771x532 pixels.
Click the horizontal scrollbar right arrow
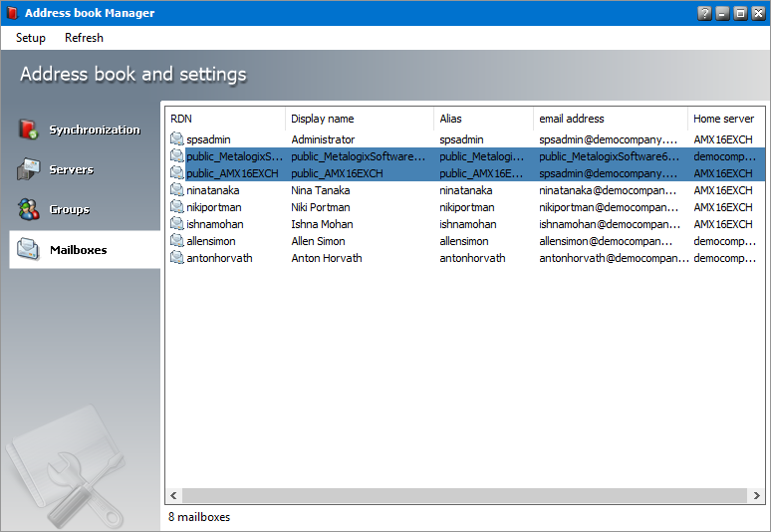coord(758,495)
